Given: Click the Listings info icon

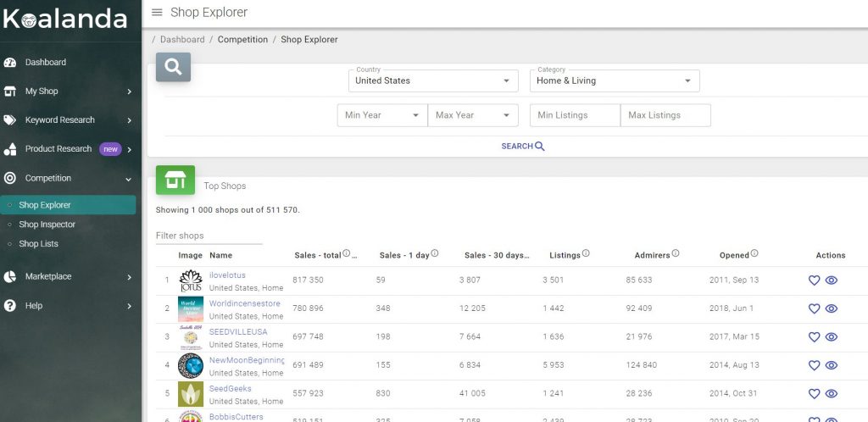Looking at the screenshot, I should 586,253.
